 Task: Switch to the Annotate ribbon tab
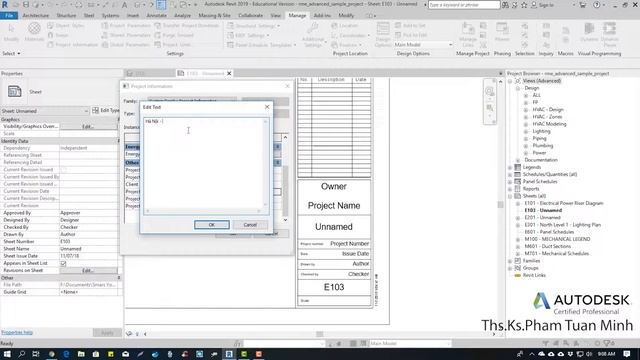[x=156, y=16]
